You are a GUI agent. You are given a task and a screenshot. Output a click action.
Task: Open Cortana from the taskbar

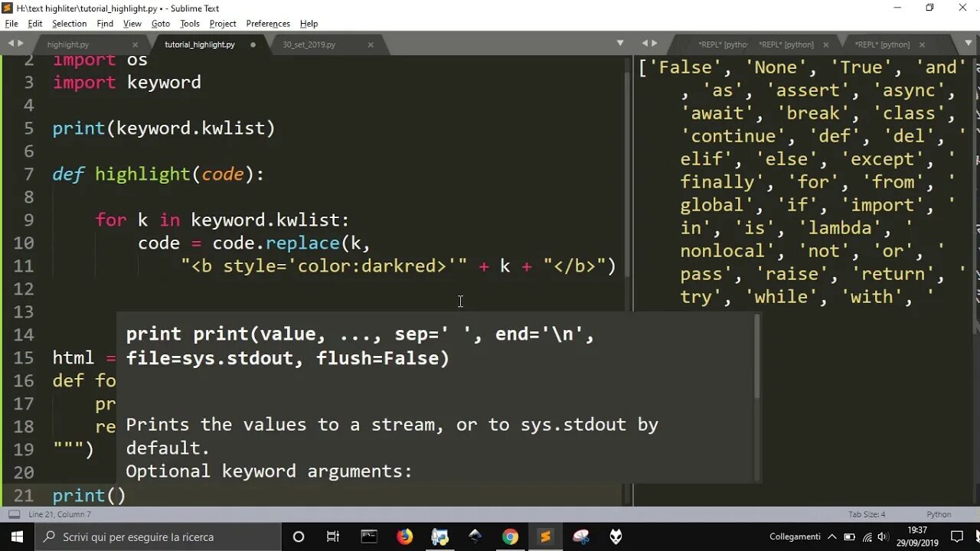click(x=299, y=536)
